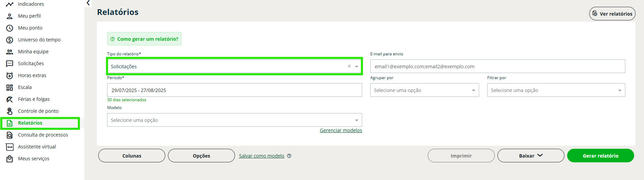Screen dimensions: 644x180
Task: Collapse the sidebar with the chevron arrow
Action: click(x=88, y=3)
